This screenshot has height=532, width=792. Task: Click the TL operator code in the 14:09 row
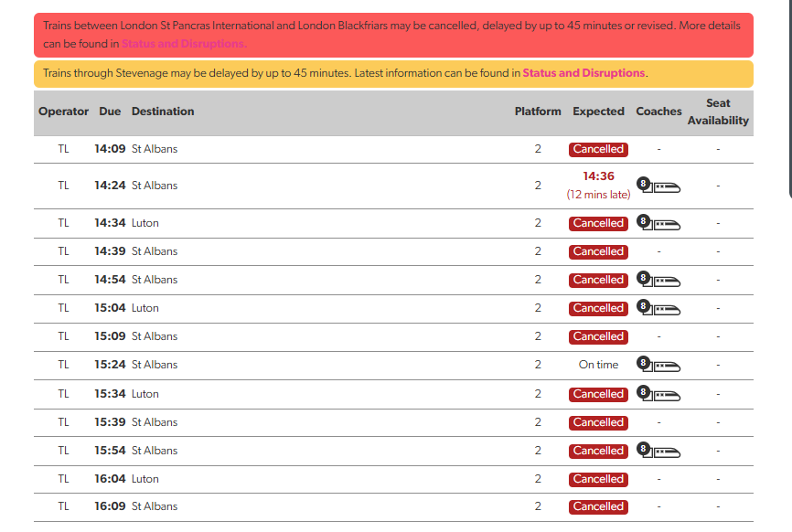(63, 149)
